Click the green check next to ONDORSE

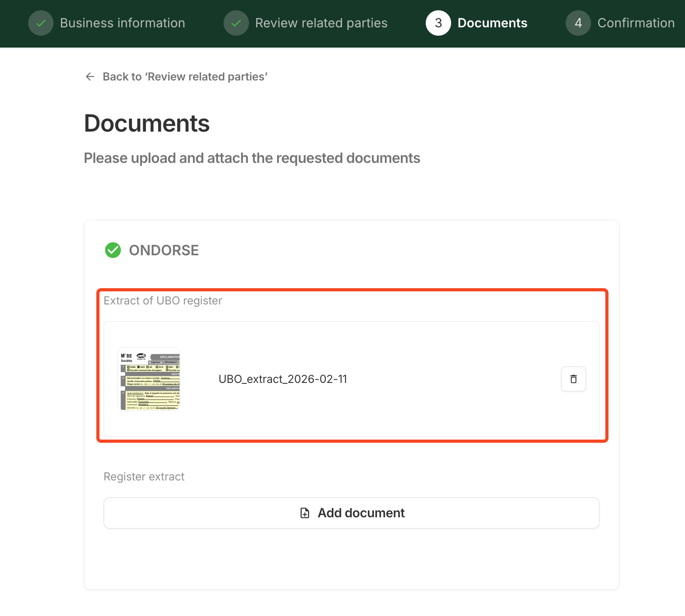point(113,250)
